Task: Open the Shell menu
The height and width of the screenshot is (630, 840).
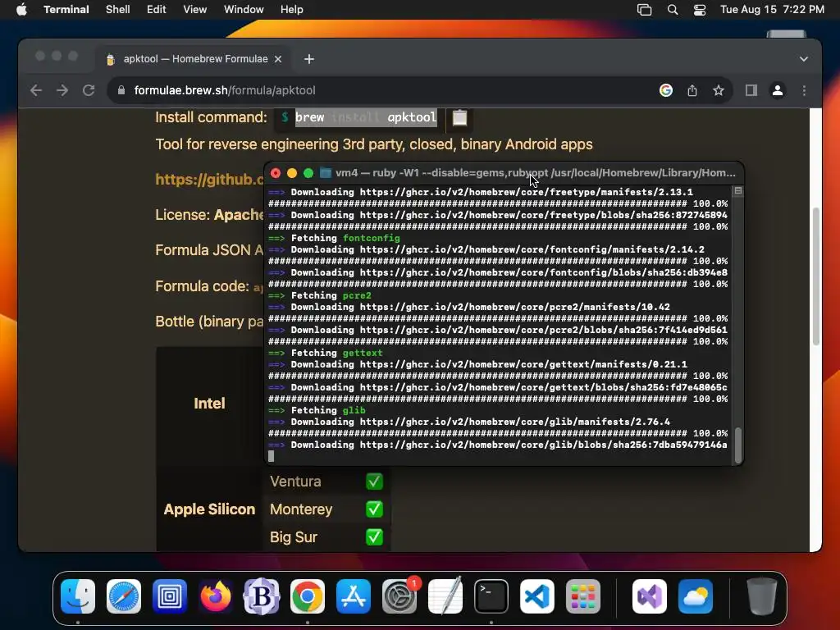Action: [x=117, y=9]
